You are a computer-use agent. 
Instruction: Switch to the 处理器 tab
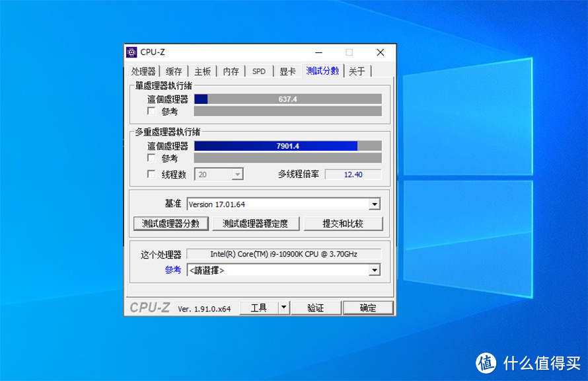click(143, 71)
